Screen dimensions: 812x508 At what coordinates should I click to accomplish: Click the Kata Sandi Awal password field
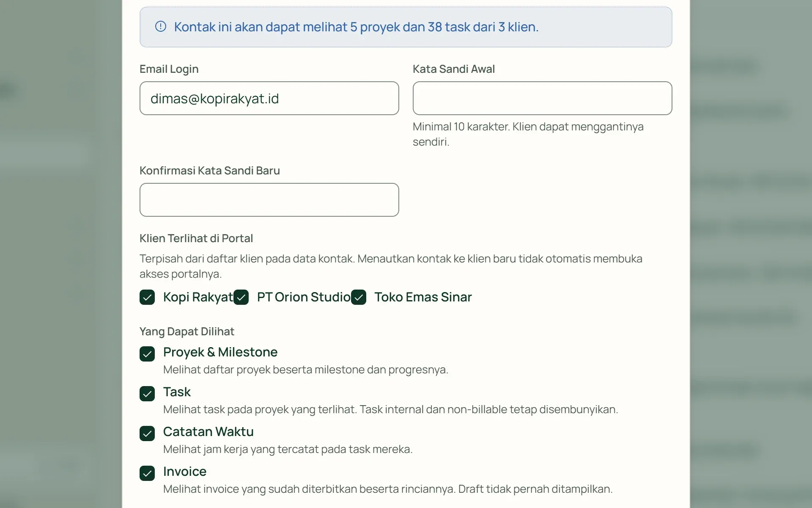click(542, 98)
